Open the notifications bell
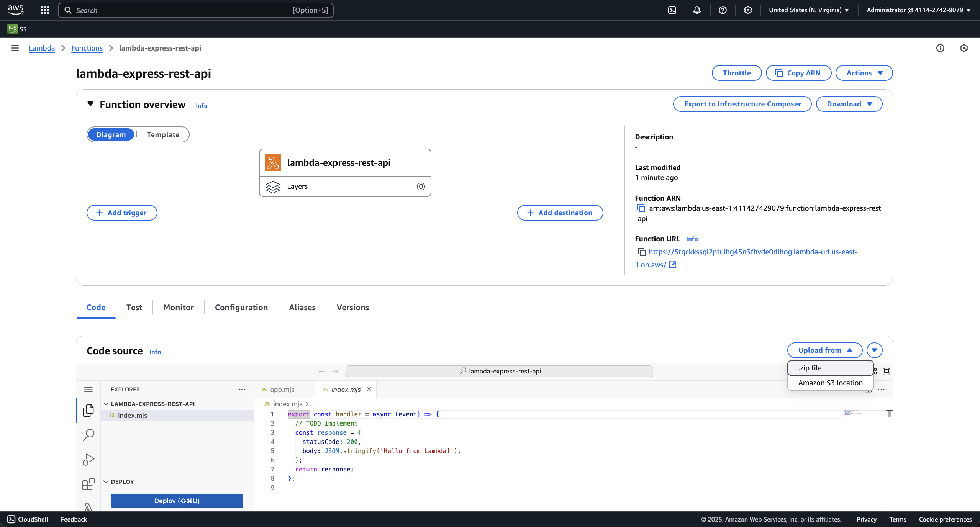Viewport: 980px width, 527px height. (x=697, y=10)
